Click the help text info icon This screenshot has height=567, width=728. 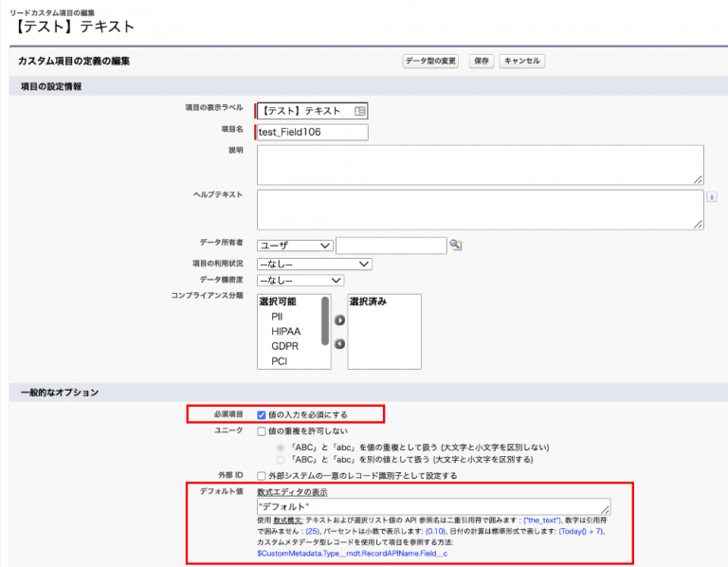point(711,197)
